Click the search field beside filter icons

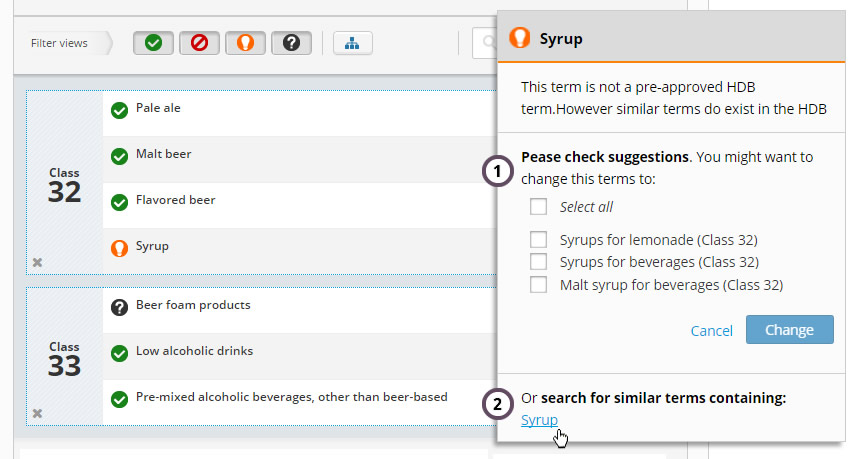485,43
